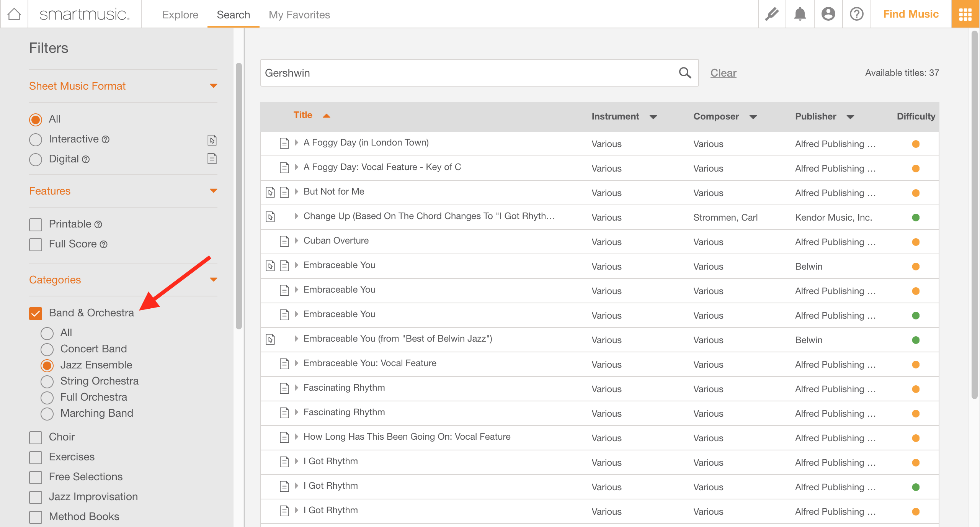
Task: Click the smartmusic logo
Action: (x=85, y=14)
